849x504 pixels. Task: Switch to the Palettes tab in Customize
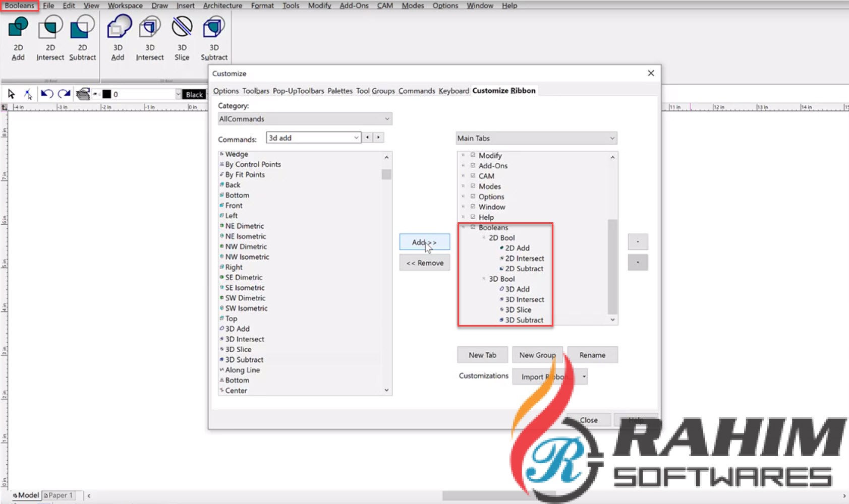click(x=340, y=91)
